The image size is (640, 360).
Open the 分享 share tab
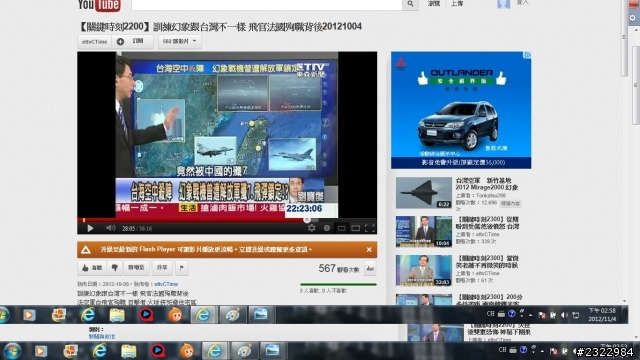click(x=162, y=268)
